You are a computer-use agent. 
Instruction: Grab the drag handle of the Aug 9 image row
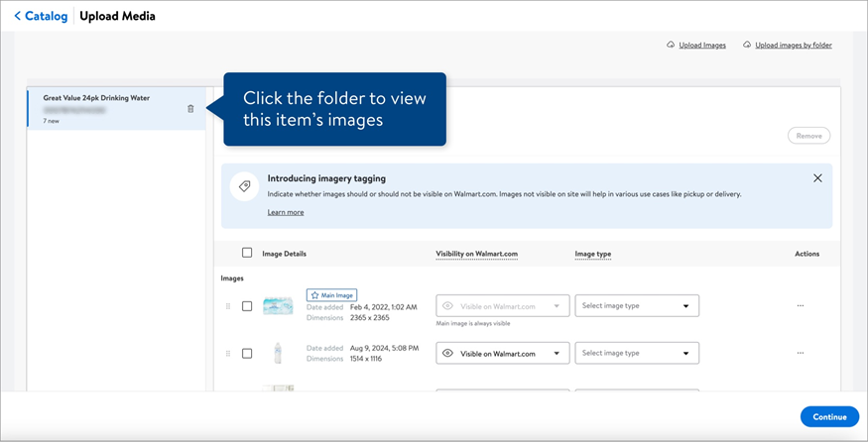(x=229, y=354)
